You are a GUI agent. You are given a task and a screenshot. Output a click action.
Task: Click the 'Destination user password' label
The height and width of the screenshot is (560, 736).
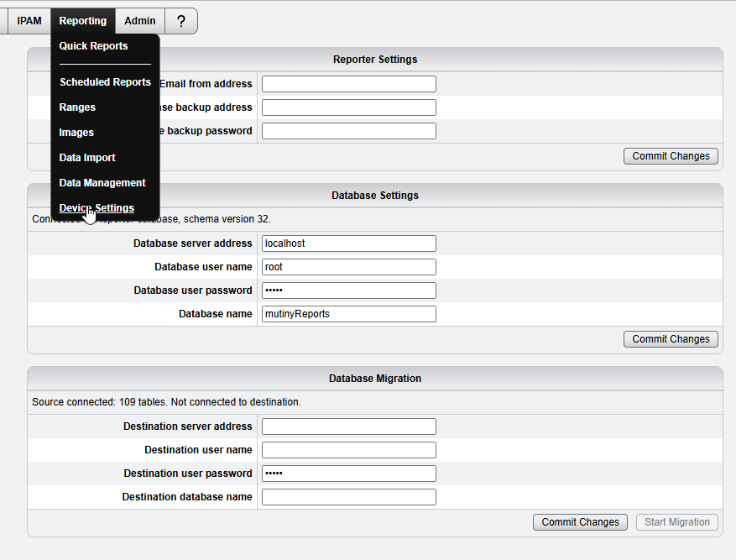[x=188, y=474]
